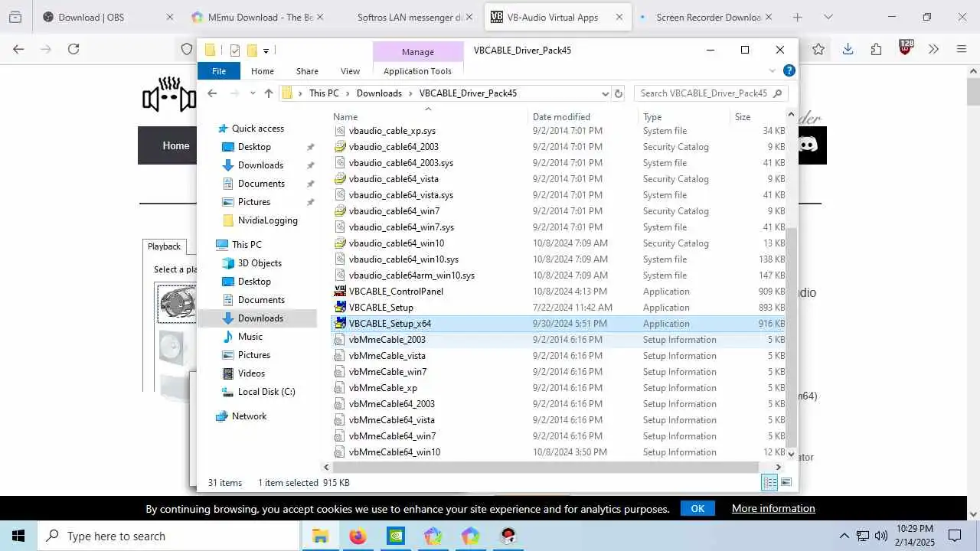Open recent locations dropdown arrow
Viewport: 980px width, 551px height.
(251, 93)
